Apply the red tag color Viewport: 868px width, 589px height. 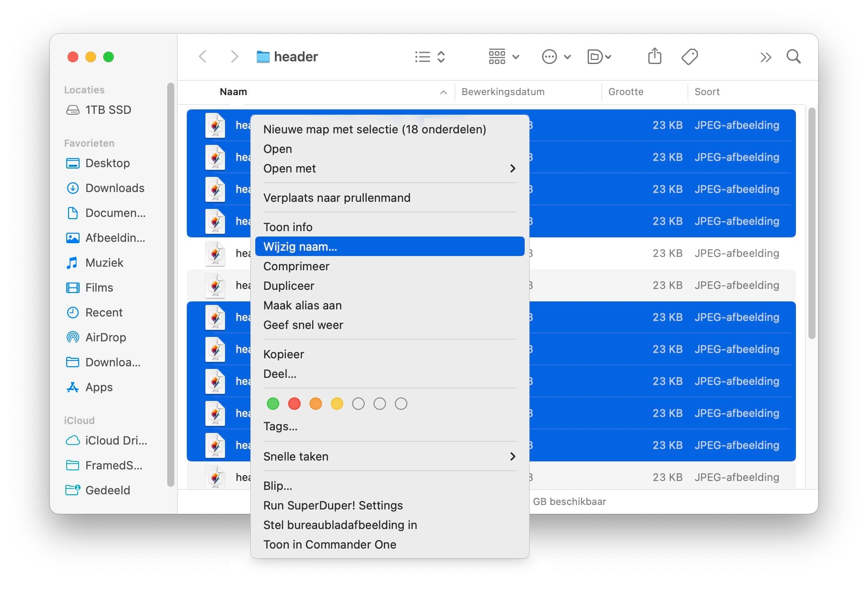click(x=294, y=404)
